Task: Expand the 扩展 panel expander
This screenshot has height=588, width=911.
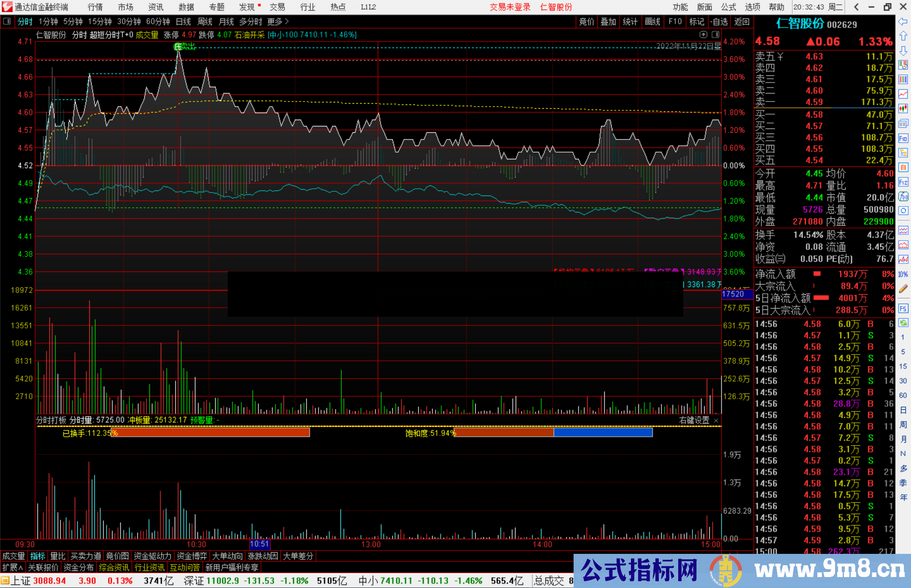Action: [13, 567]
